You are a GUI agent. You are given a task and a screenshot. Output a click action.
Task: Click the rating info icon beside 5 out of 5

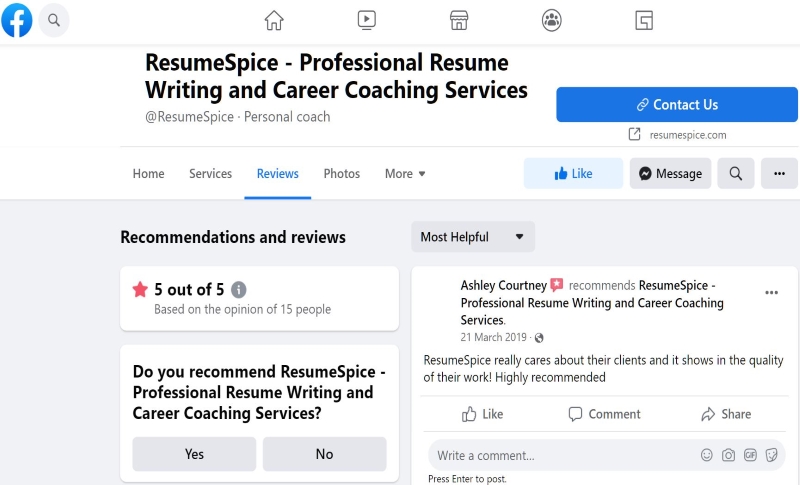tap(239, 290)
